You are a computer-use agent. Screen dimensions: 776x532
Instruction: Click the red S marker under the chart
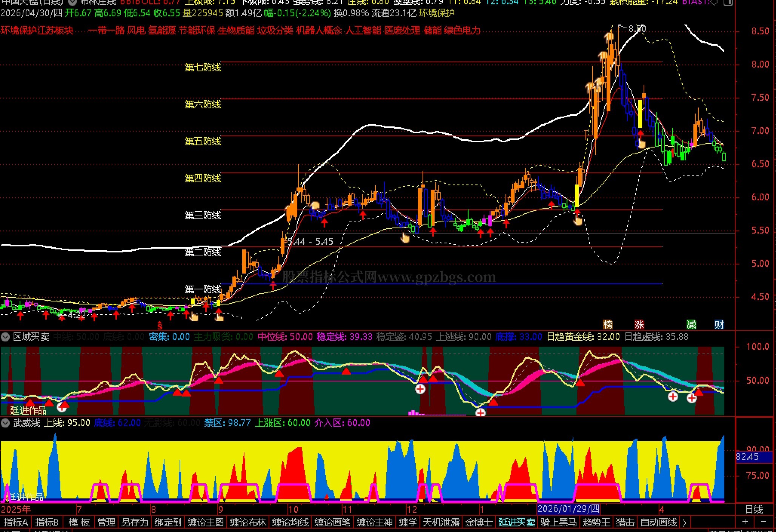click(160, 325)
